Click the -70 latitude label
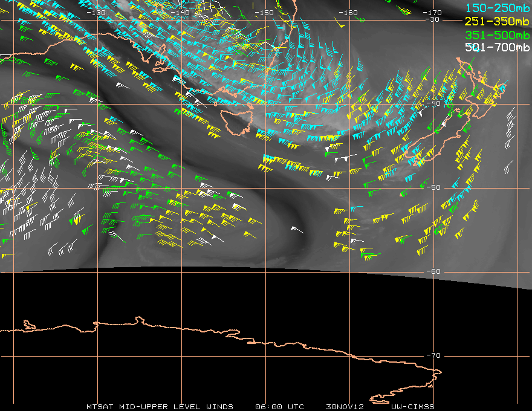 433,355
